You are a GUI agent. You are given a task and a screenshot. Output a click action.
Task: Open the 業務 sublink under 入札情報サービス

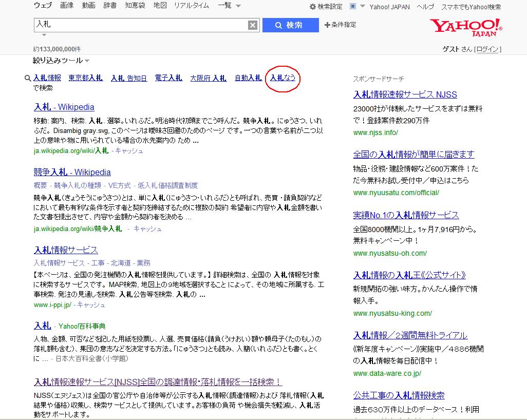coord(143,263)
